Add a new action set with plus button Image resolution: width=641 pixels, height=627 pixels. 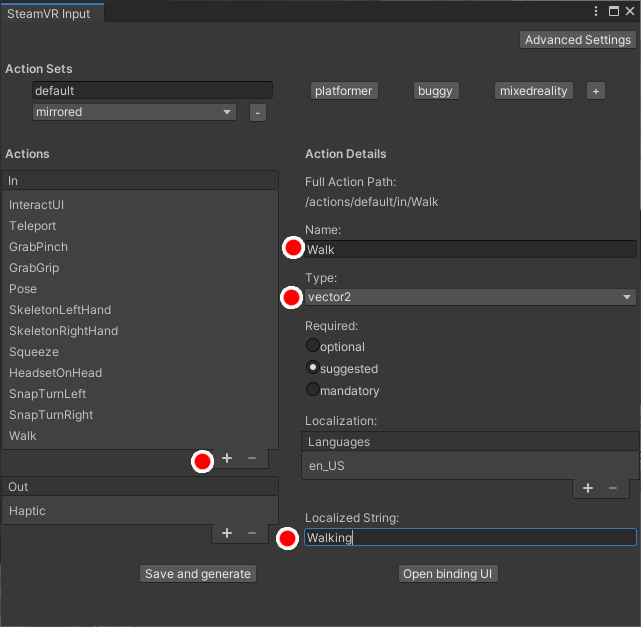pos(596,91)
